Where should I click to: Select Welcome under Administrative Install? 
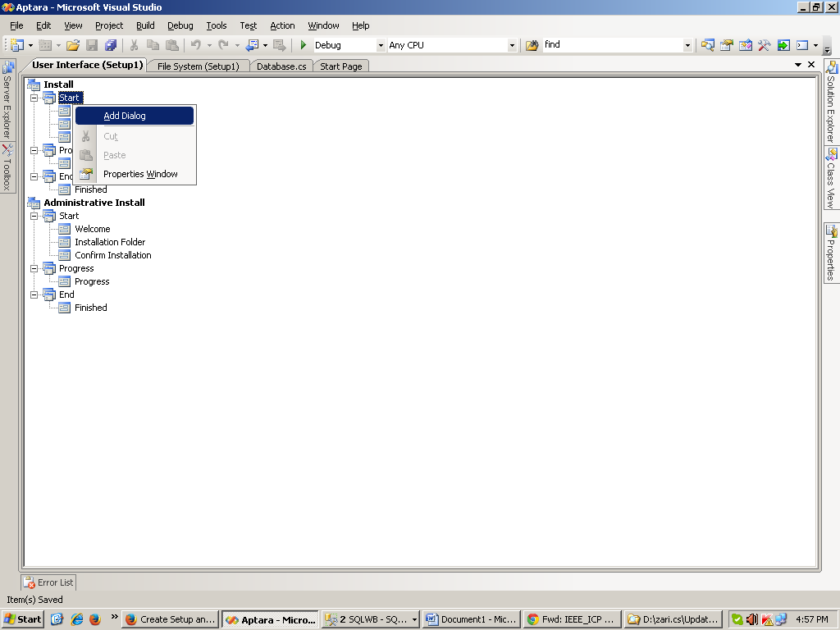[x=92, y=229]
